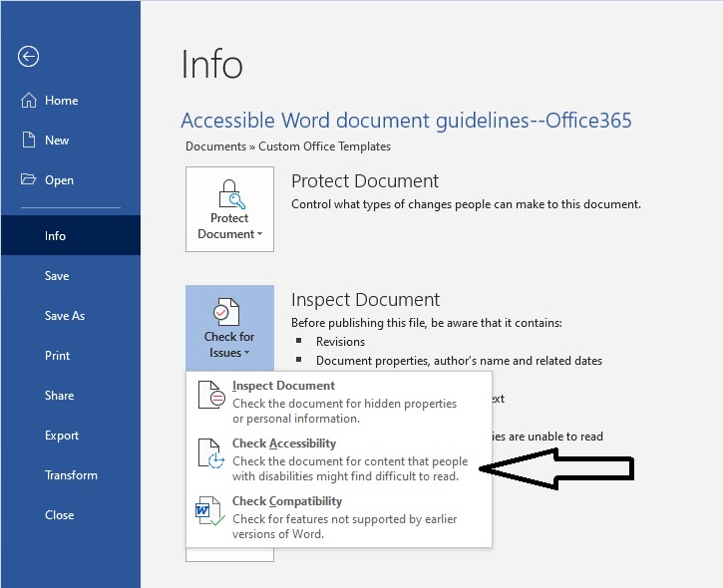This screenshot has width=723, height=588.
Task: Click the Custom Office Templates path link
Action: pyautogui.click(x=325, y=147)
